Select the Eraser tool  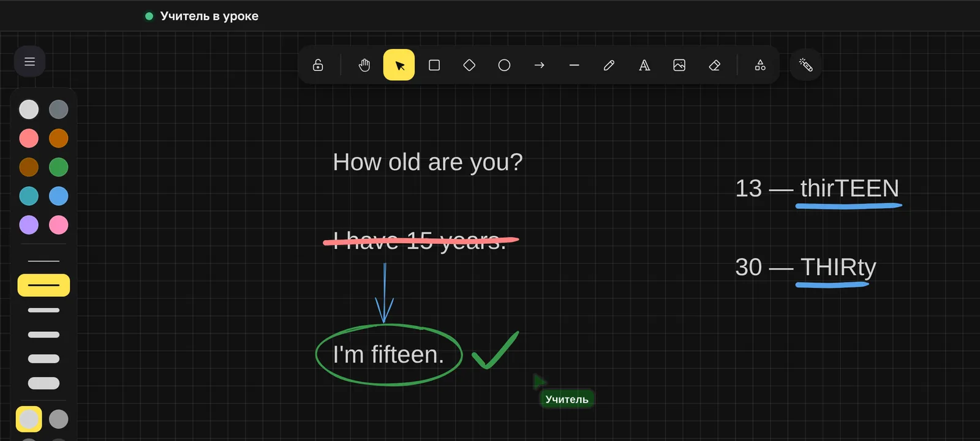pyautogui.click(x=714, y=65)
